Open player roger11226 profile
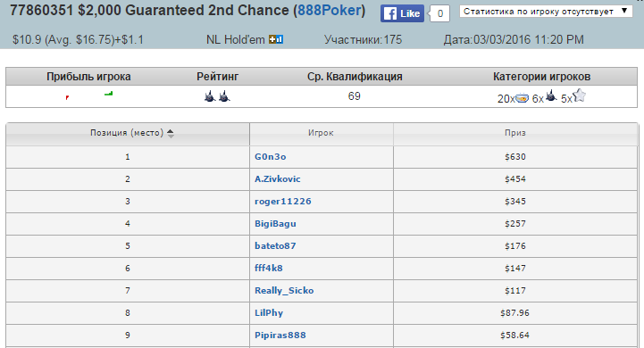 point(283,202)
